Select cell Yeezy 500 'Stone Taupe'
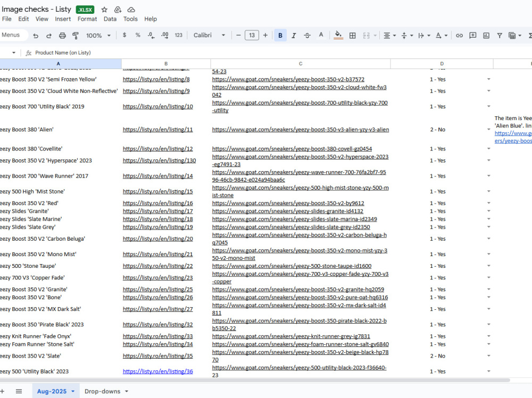The height and width of the screenshot is (398, 532). pos(61,266)
